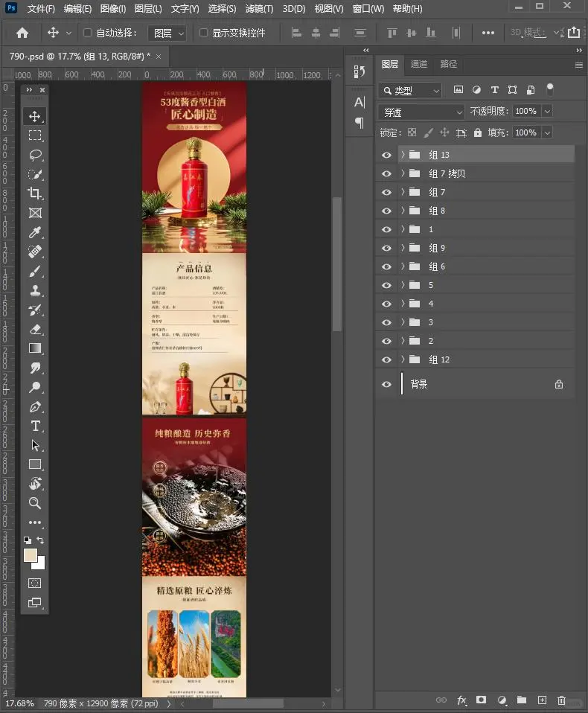Select the Clone Stamp tool
Image resolution: width=588 pixels, height=713 pixels.
(35, 290)
